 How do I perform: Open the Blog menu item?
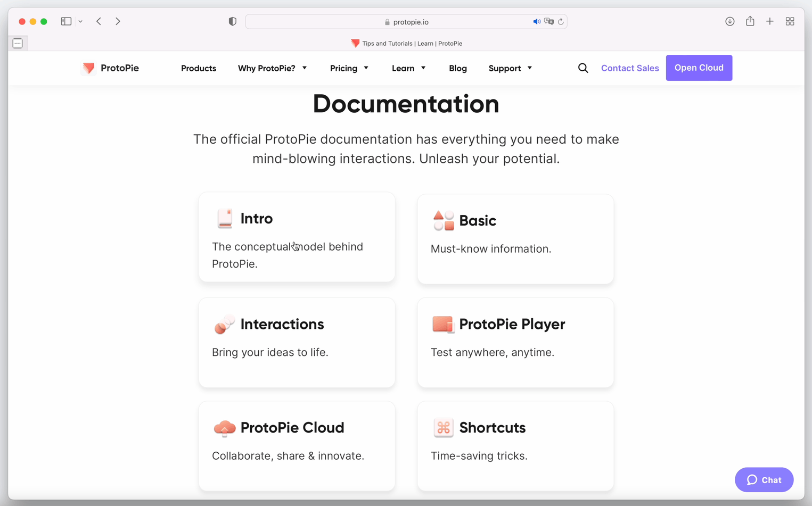tap(458, 68)
